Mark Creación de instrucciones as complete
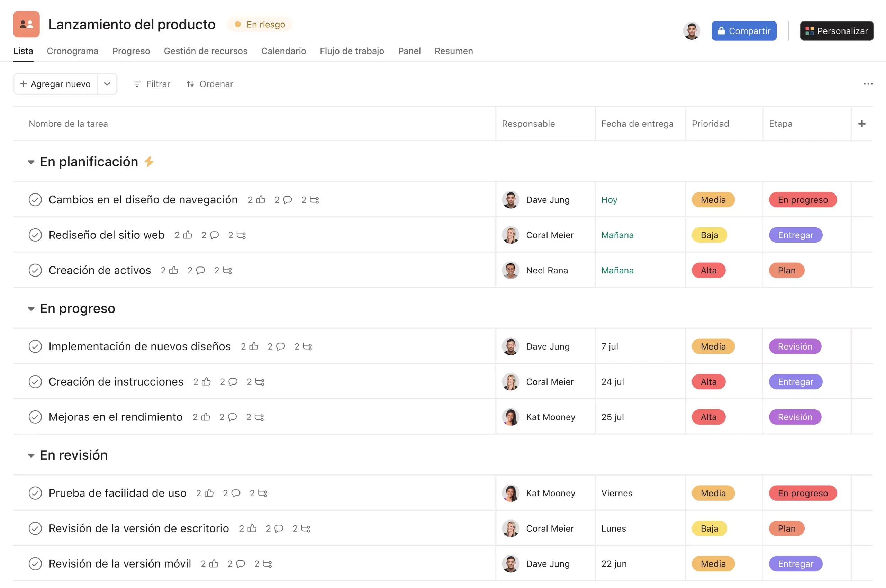The height and width of the screenshot is (588, 886). pos(35,382)
